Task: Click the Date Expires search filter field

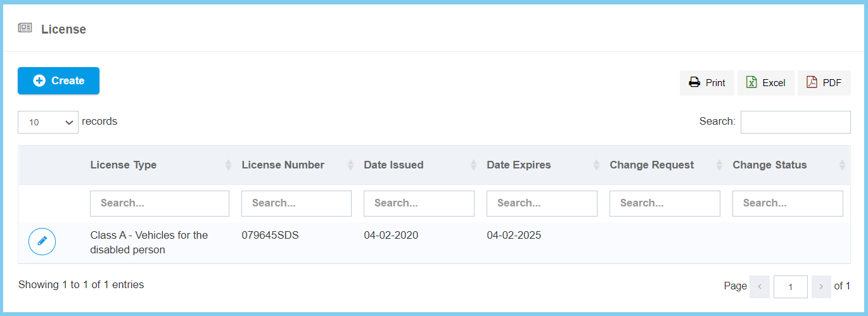Action: tap(542, 203)
